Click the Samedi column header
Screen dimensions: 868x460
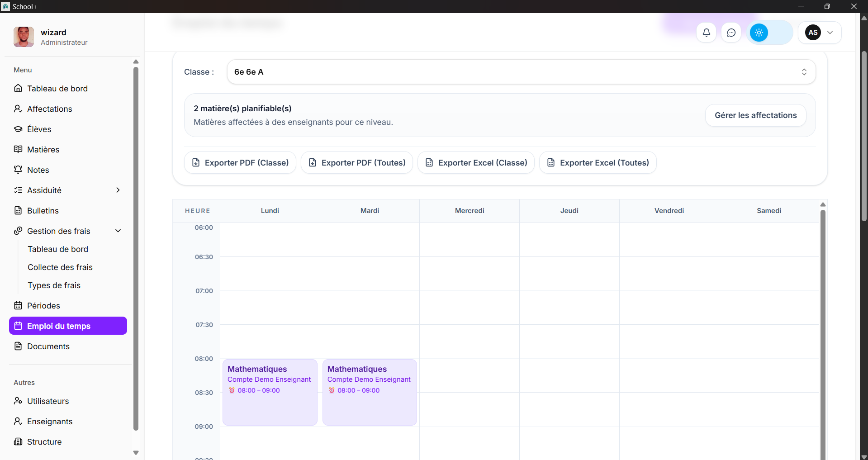tap(769, 211)
